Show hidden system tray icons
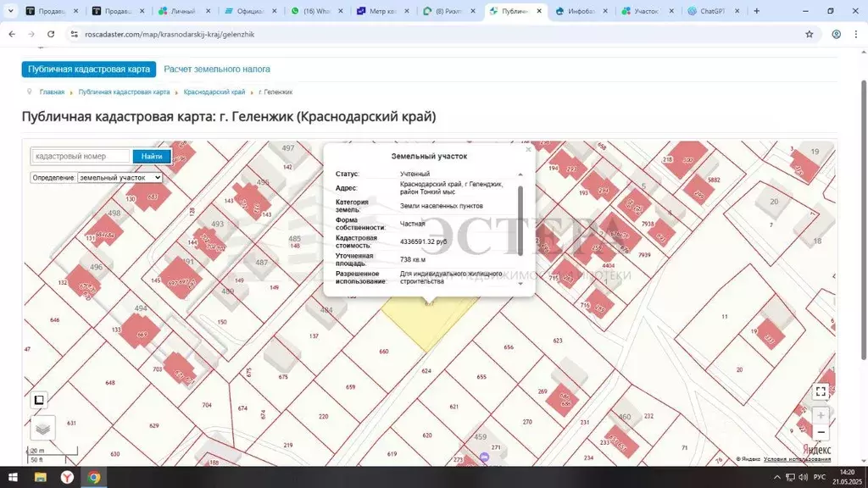 [777, 477]
